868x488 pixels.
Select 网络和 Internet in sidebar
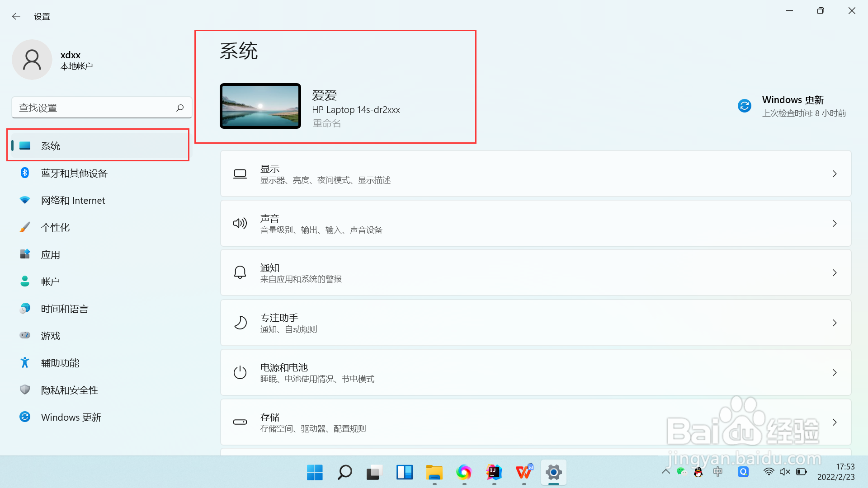click(x=73, y=201)
